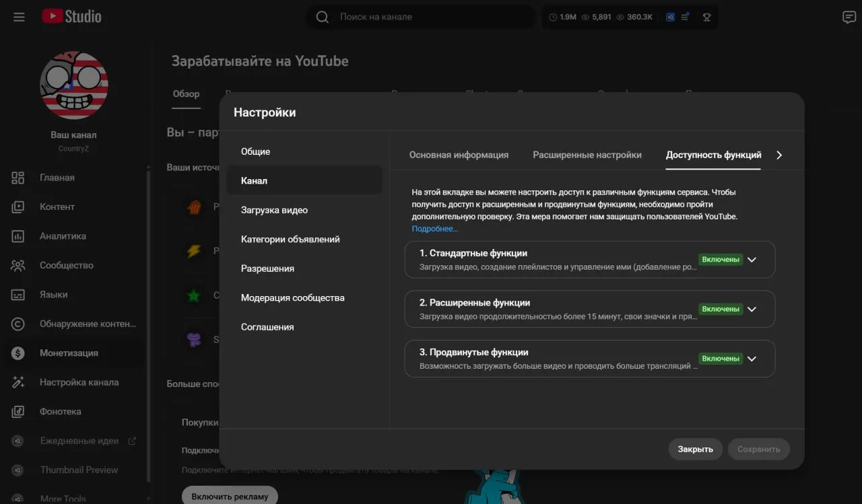
Task: Click the Настройка канала magic wand icon
Action: pyautogui.click(x=18, y=382)
